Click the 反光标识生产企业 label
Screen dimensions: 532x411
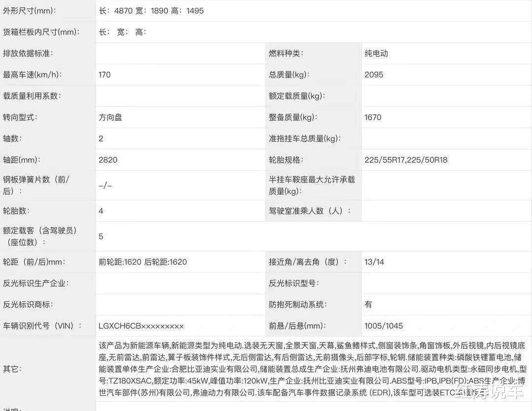(x=35, y=283)
